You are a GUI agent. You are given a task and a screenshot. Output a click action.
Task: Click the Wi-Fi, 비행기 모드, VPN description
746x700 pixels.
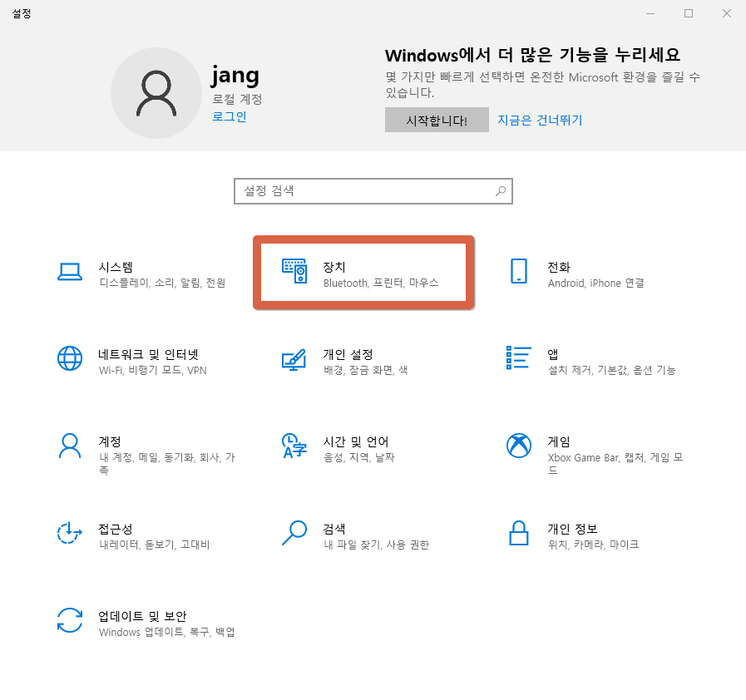(153, 371)
